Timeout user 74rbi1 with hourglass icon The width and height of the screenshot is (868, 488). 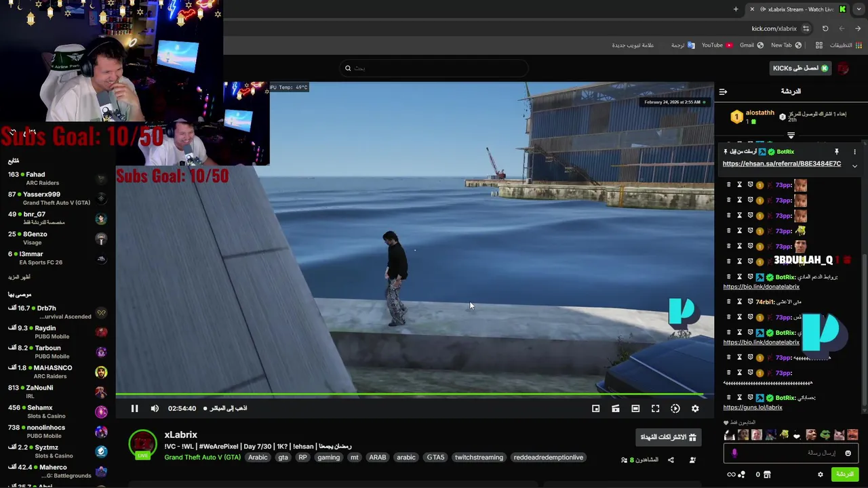[x=740, y=302]
